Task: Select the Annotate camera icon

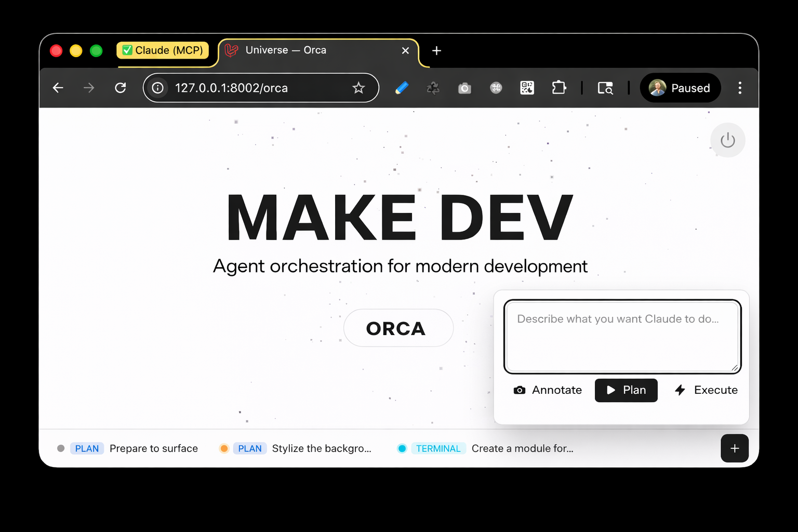Action: 520,390
